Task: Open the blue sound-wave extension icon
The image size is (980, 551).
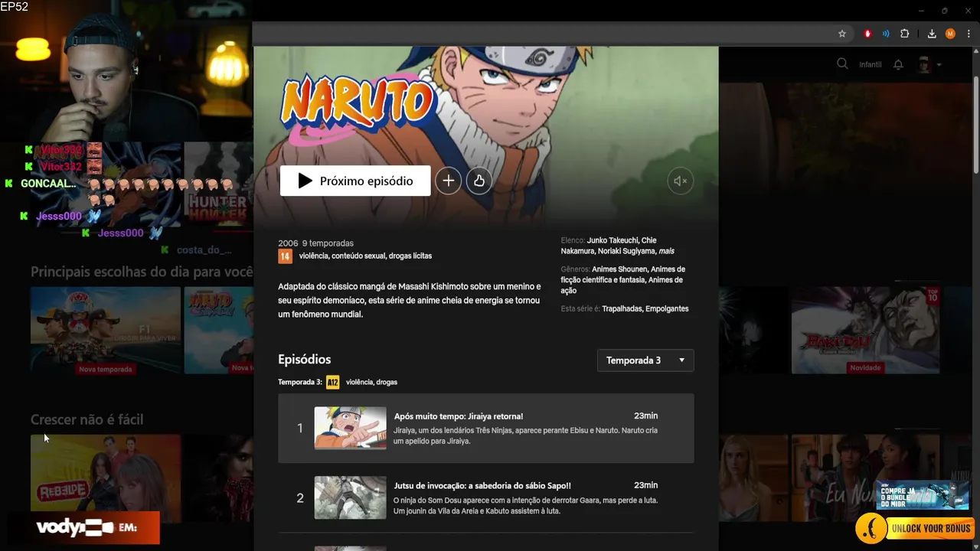Action: click(x=886, y=34)
